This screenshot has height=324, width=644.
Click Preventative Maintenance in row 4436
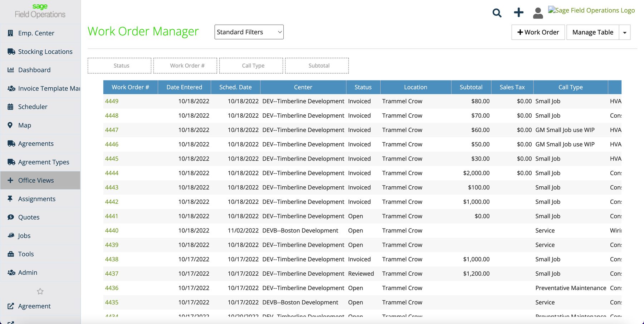[x=571, y=288]
